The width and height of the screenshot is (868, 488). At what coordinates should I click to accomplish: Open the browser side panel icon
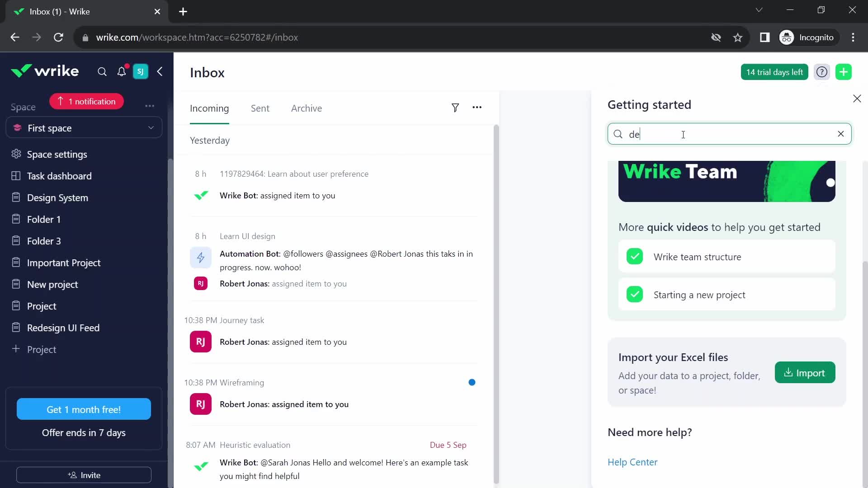pyautogui.click(x=764, y=38)
